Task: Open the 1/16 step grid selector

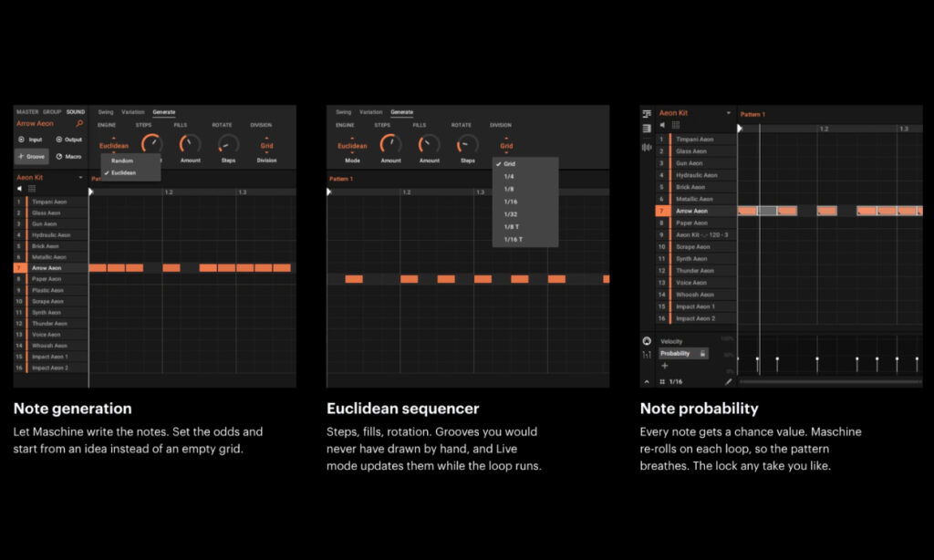Action: [x=676, y=382]
